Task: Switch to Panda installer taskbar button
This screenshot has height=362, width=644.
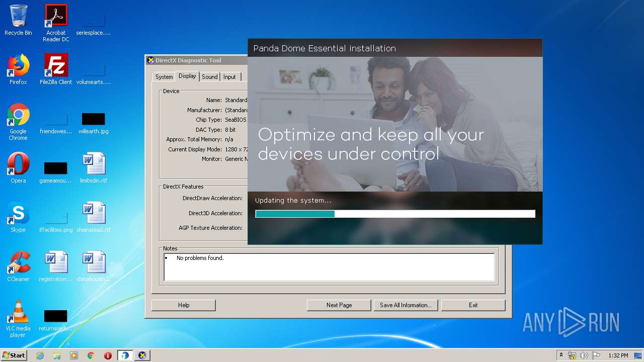Action: click(125, 355)
